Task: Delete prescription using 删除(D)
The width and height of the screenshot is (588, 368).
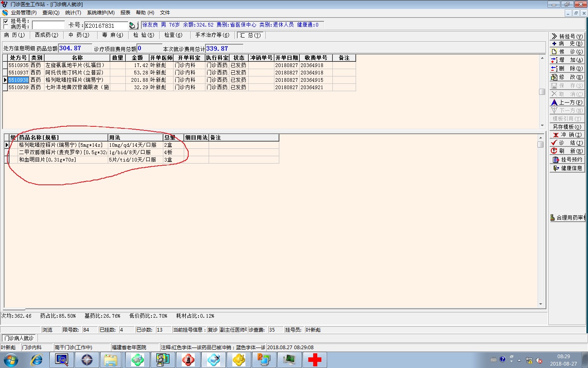Action: [x=567, y=69]
